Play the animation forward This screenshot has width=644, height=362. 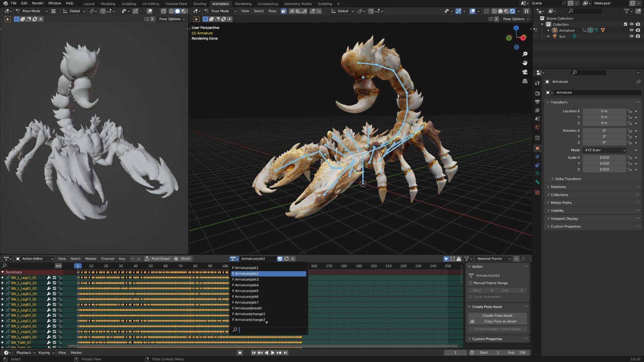273,353
